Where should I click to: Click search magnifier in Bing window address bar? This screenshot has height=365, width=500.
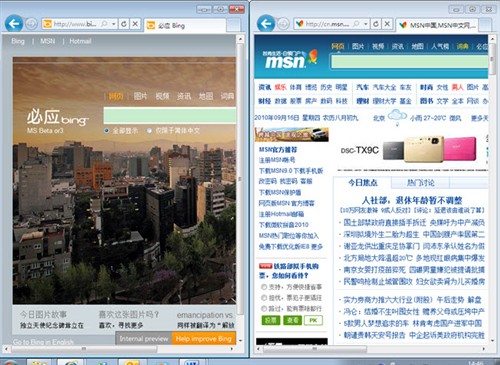click(104, 24)
